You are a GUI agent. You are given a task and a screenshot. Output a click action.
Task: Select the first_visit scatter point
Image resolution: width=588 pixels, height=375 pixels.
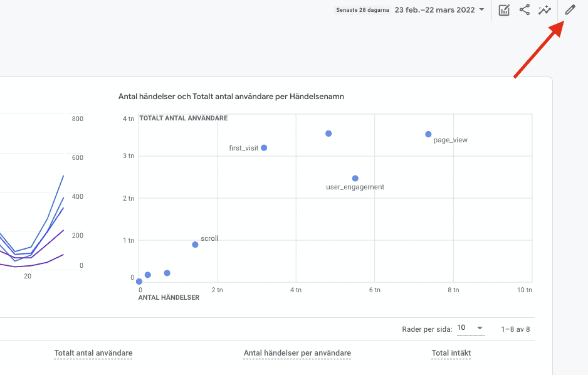click(x=264, y=148)
